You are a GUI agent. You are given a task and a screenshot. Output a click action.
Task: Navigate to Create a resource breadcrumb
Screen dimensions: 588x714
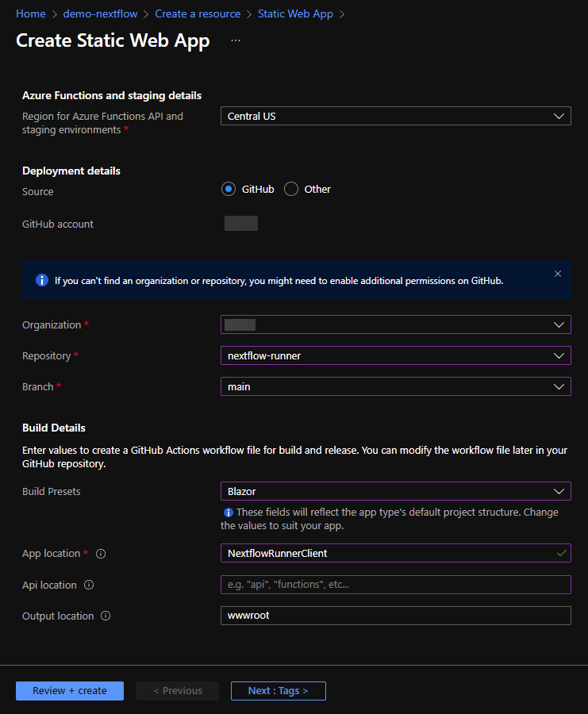pos(198,13)
